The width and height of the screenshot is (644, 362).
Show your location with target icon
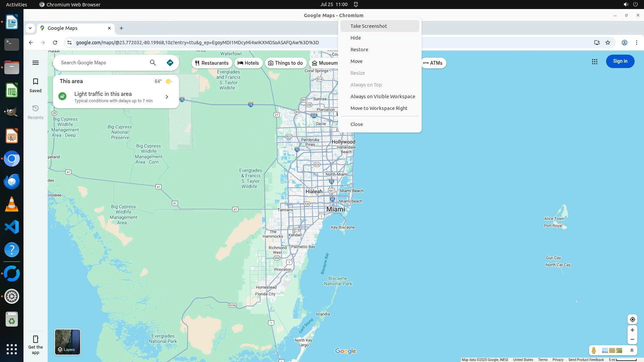pos(632,319)
